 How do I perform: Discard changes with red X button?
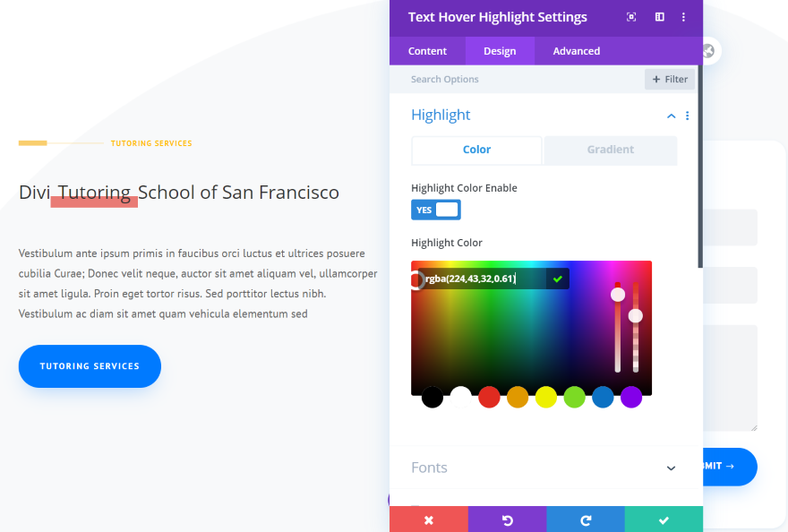coord(429,519)
